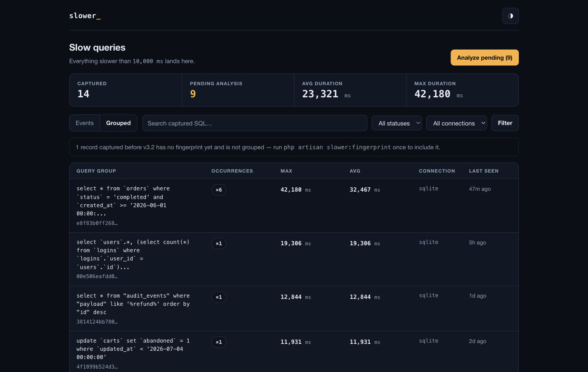Screen dimensions: 588x372
Task: Click the ×6 occurrences badge
Action: (219, 190)
